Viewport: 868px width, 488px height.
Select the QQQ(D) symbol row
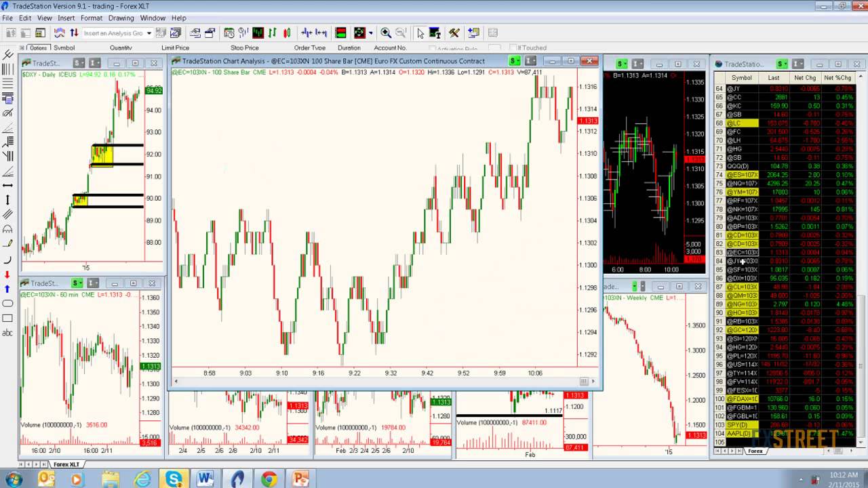tap(742, 166)
